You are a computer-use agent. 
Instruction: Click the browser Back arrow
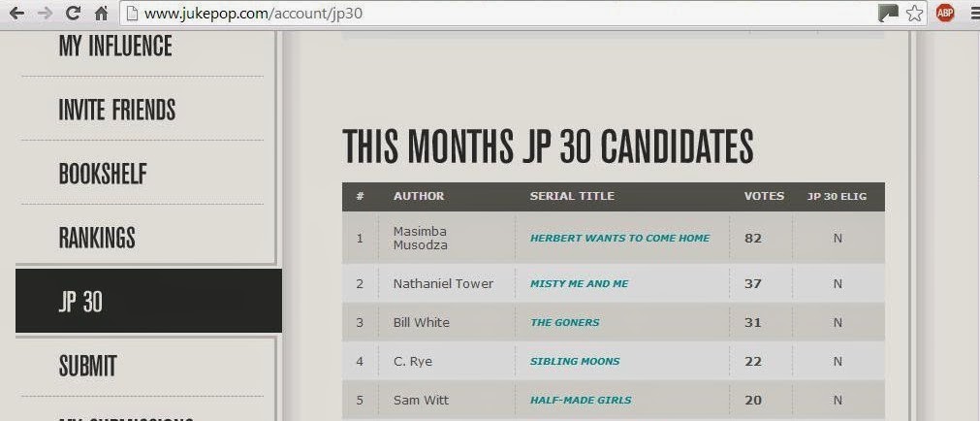[16, 14]
